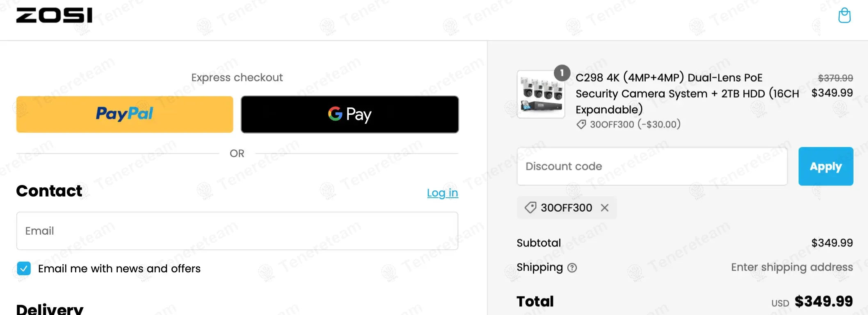868x315 pixels.
Task: Uncheck Email me with news and offers
Action: point(24,269)
